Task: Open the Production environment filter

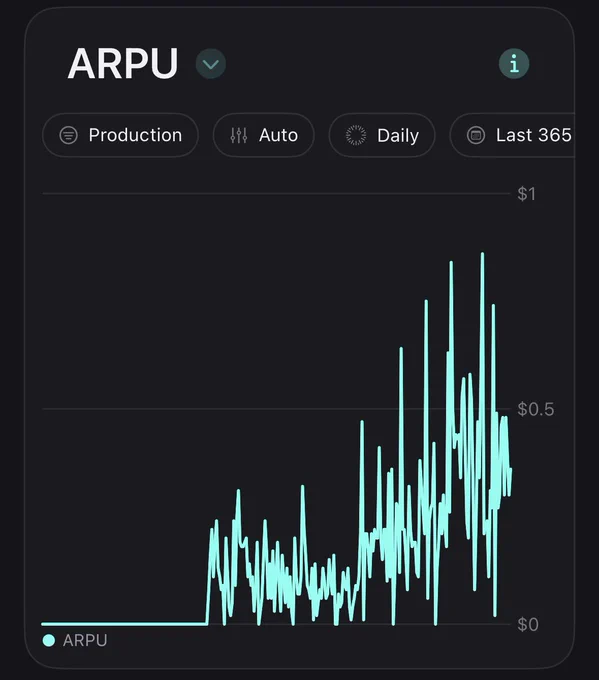Action: [x=121, y=135]
